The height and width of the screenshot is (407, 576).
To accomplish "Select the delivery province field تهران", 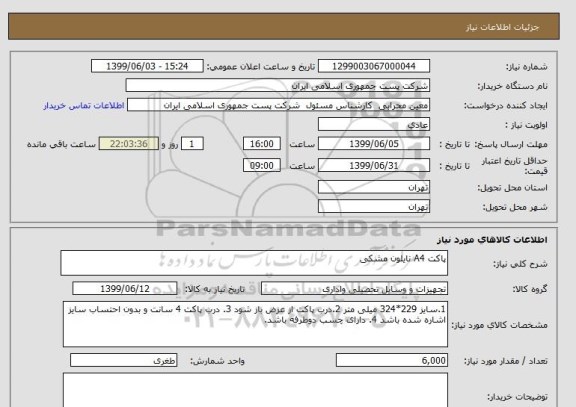I will point(374,187).
